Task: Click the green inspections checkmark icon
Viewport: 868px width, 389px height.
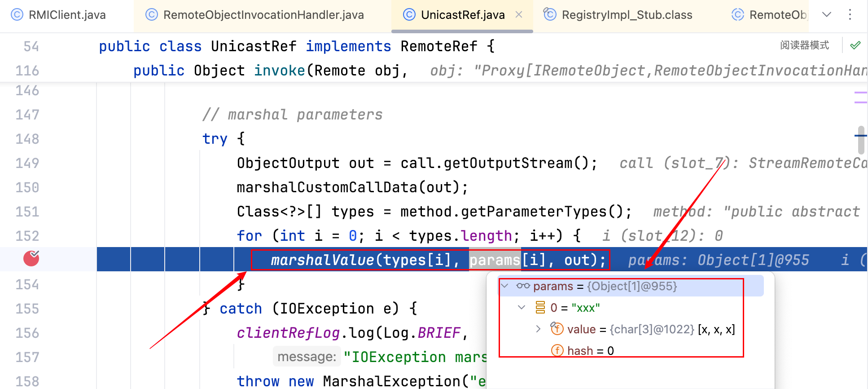Action: pos(855,45)
